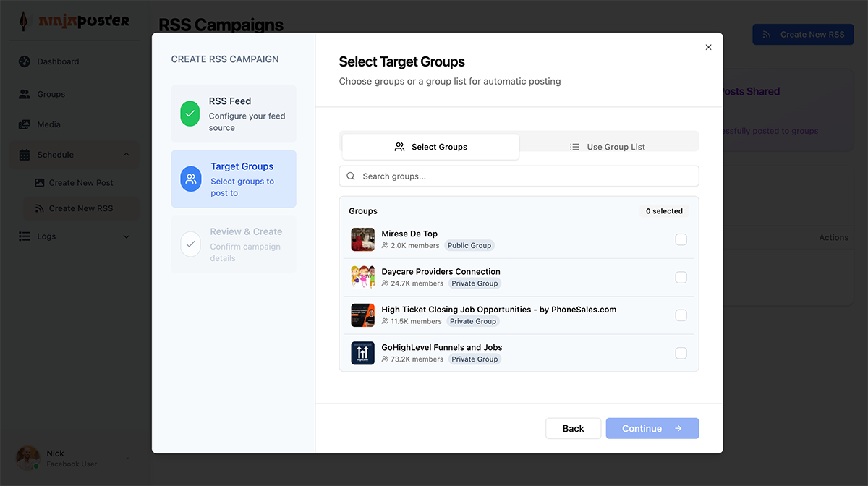This screenshot has height=486, width=868.
Task: Click the Create New RSS button at top right
Action: [x=803, y=34]
